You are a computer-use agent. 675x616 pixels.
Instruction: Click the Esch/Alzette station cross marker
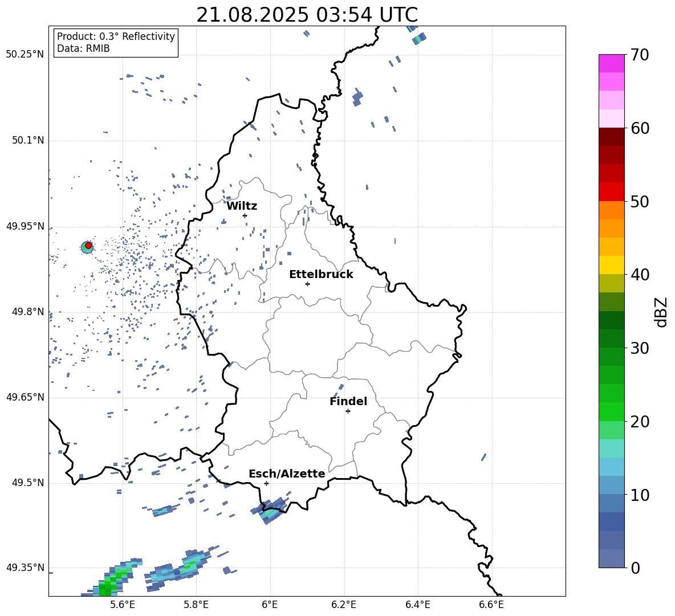266,483
